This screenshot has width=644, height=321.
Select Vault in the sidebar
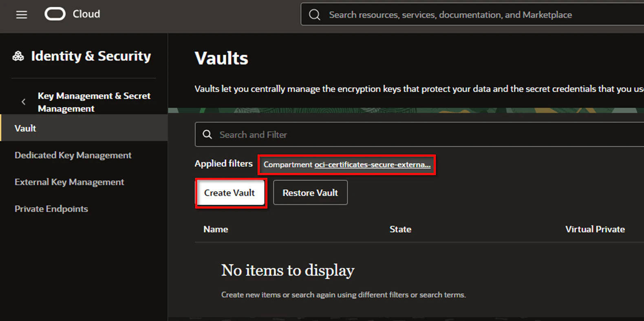pyautogui.click(x=84, y=128)
